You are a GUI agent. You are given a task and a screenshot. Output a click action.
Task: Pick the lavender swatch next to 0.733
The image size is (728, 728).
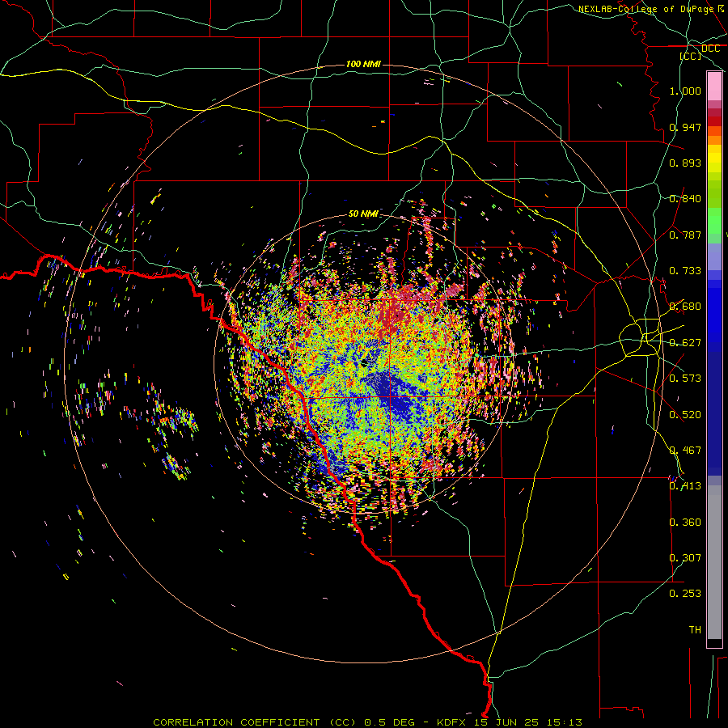[714, 258]
